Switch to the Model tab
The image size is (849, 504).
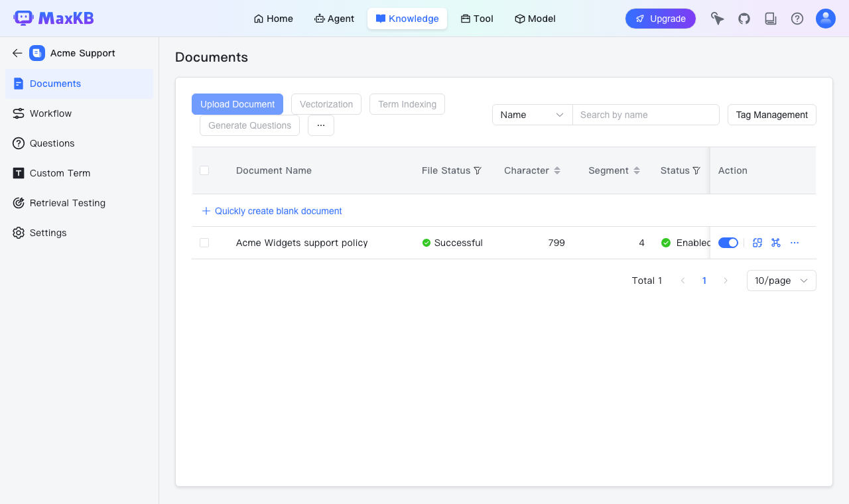[535, 19]
